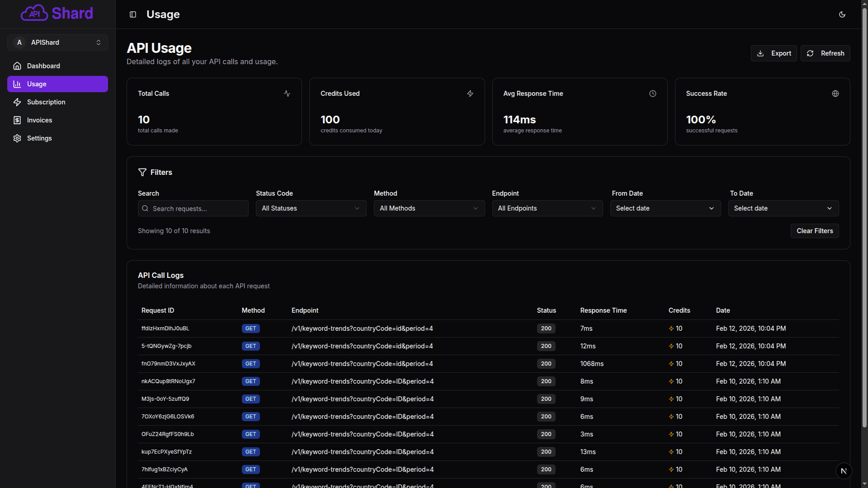Open the All Statuses dropdown
The height and width of the screenshot is (488, 868).
pos(311,208)
